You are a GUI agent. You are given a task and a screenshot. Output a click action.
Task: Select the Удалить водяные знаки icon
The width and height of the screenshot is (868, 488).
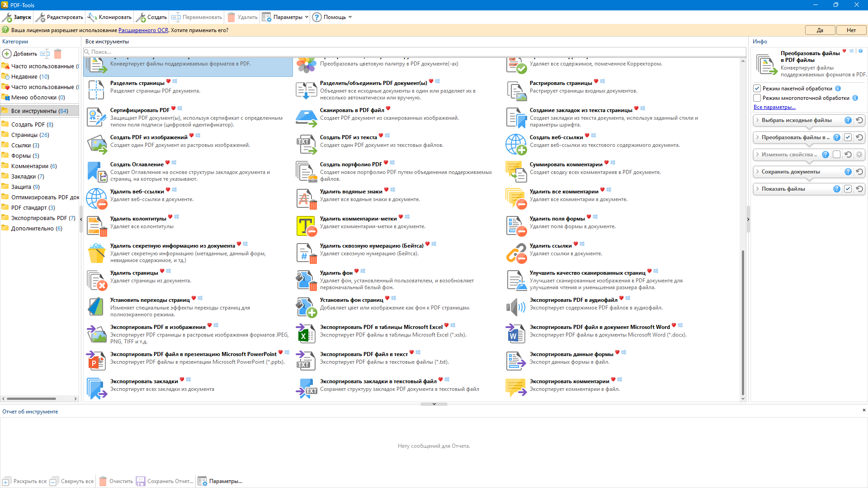coord(306,198)
